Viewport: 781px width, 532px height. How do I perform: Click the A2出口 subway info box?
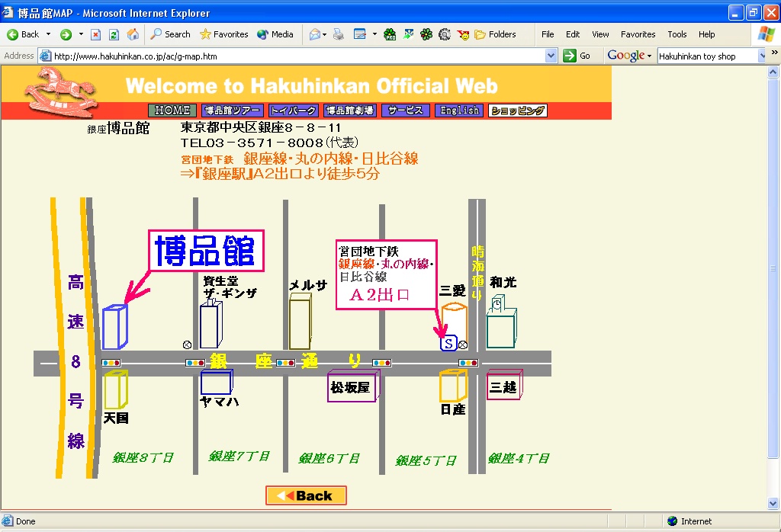click(387, 274)
